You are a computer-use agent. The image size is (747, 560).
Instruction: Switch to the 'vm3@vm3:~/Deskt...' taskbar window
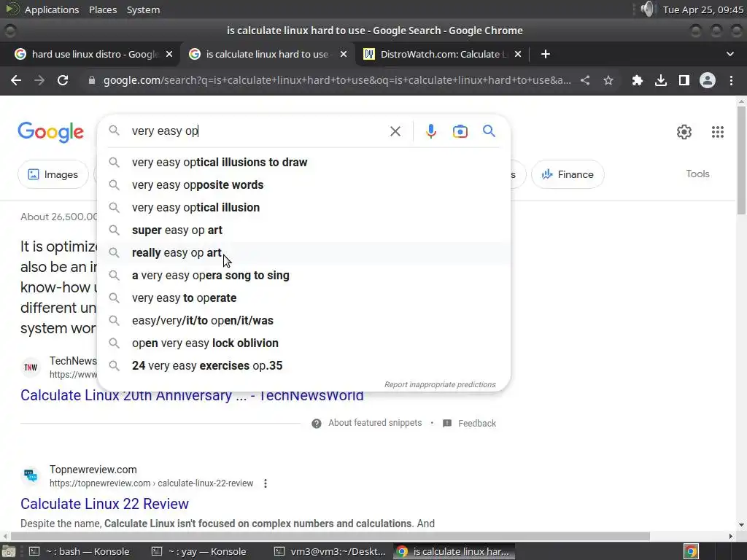(330, 551)
